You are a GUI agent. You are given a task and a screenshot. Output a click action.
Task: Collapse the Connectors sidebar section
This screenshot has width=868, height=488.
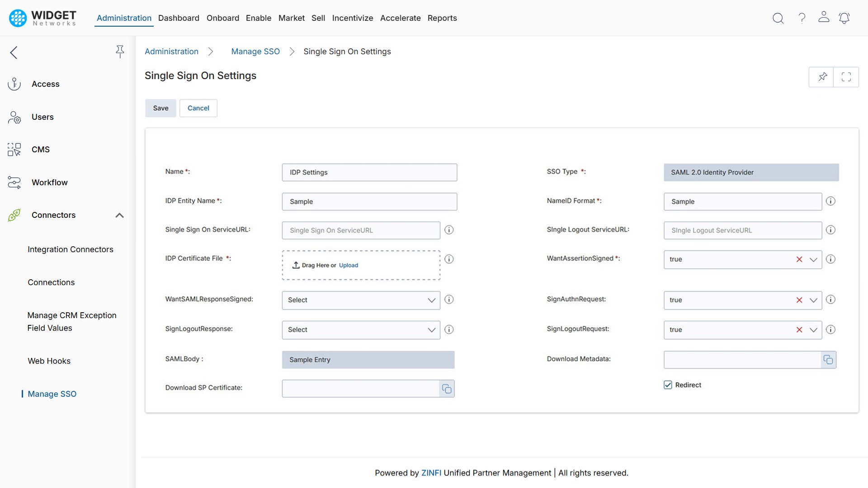pos(119,215)
